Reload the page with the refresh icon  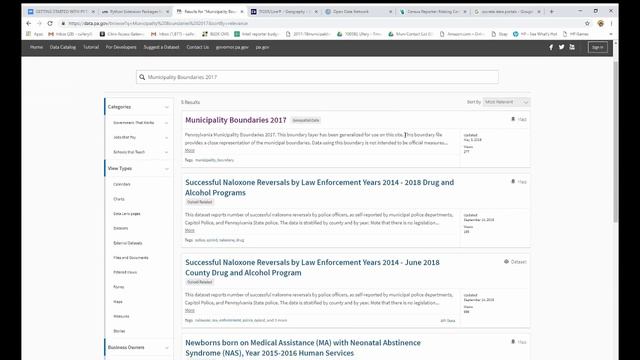50,23
